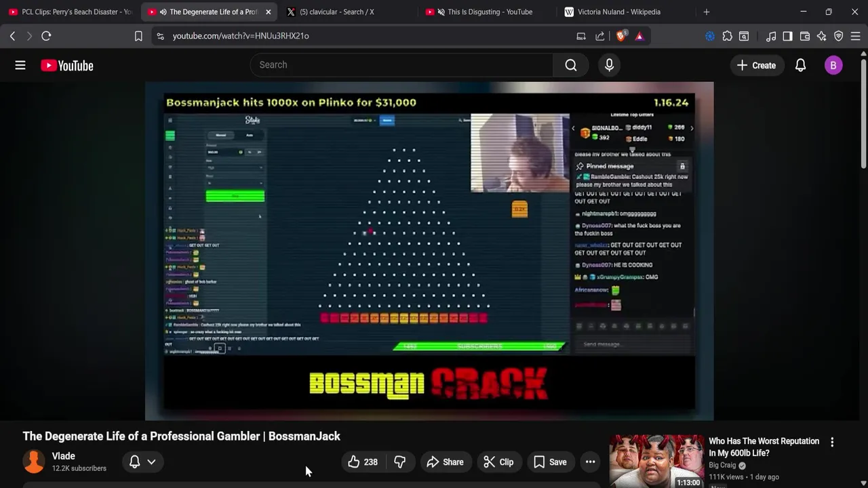Open YouTube notifications bell in header
The height and width of the screenshot is (488, 868).
point(800,65)
